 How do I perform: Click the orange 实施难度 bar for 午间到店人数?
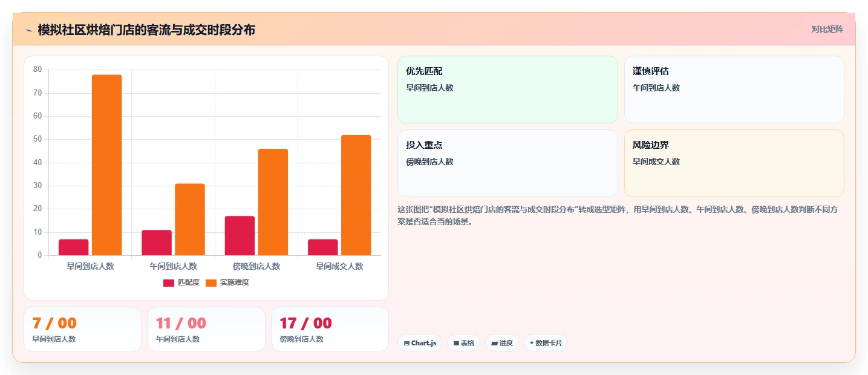click(x=190, y=220)
